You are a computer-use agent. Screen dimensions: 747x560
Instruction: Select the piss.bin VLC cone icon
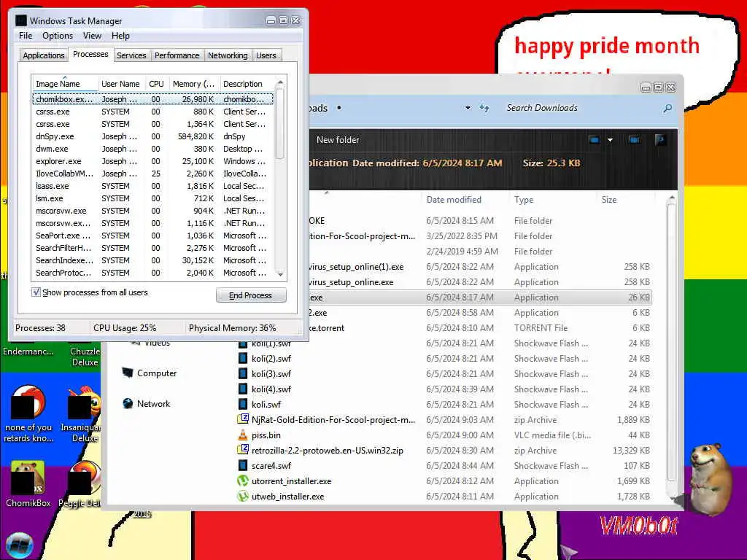pos(243,435)
